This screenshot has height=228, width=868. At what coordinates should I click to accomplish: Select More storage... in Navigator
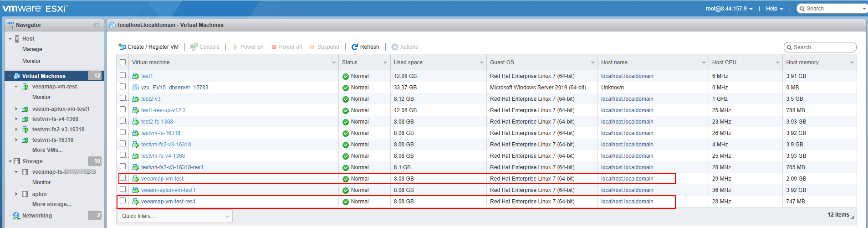[x=51, y=204]
